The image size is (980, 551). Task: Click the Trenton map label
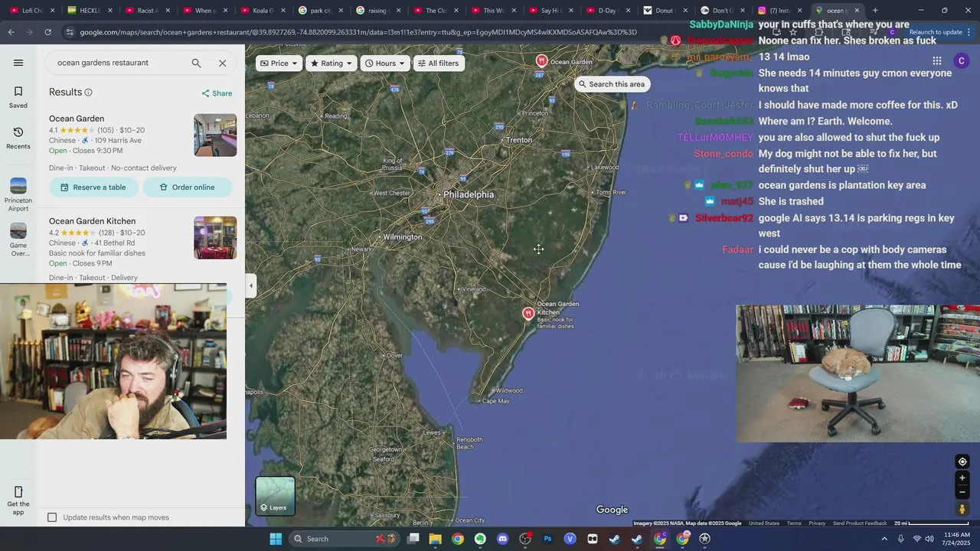(x=519, y=140)
